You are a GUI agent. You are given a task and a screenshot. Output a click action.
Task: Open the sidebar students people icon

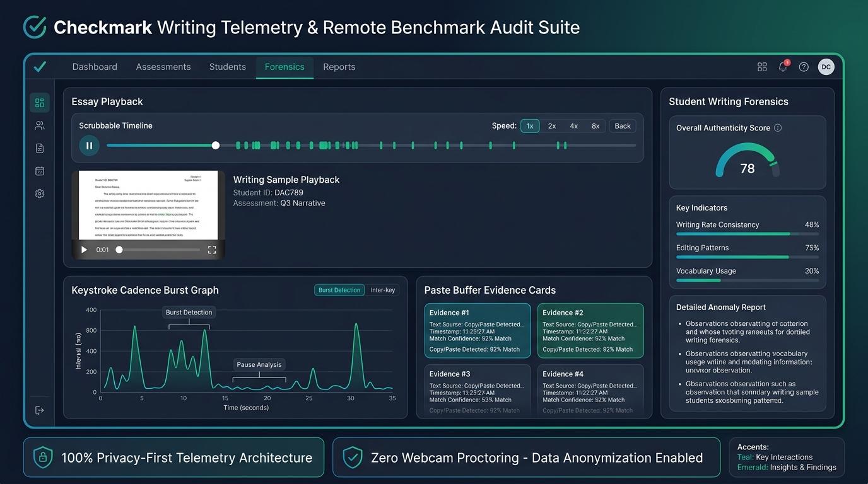pos(40,125)
